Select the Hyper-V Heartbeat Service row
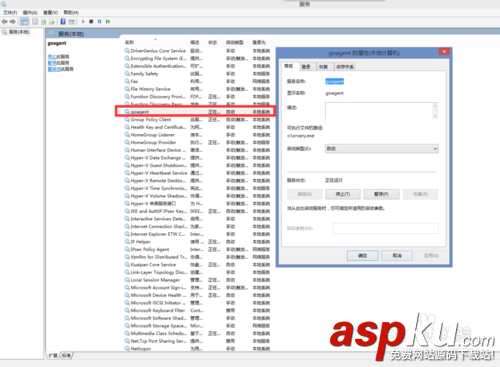The image size is (500, 367). [197, 173]
